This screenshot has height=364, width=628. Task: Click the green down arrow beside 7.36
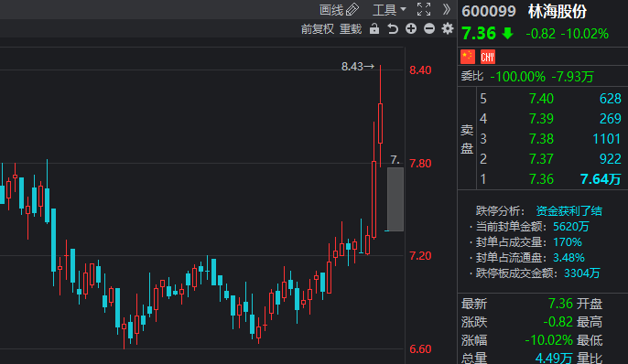tap(508, 33)
